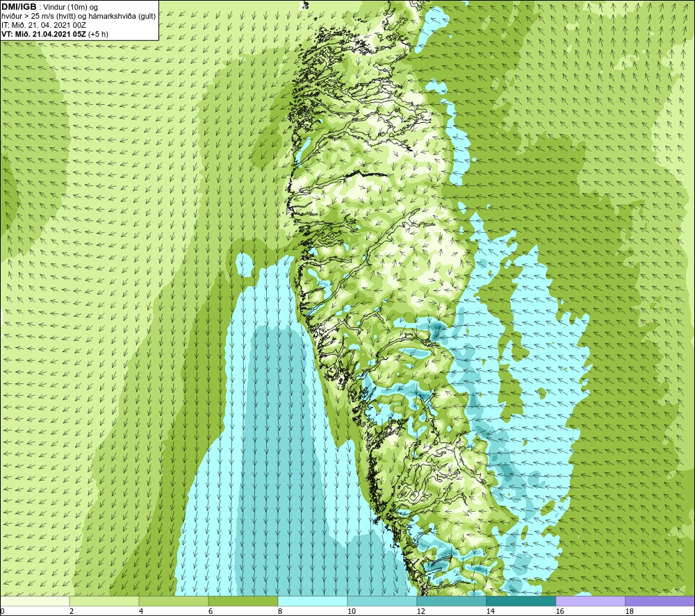Click the 2–4 m/s light green legend swatch
This screenshot has height=616, width=695.
(104, 601)
